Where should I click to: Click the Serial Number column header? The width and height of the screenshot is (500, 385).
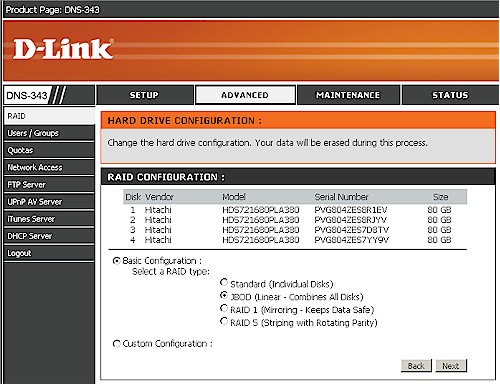click(342, 197)
